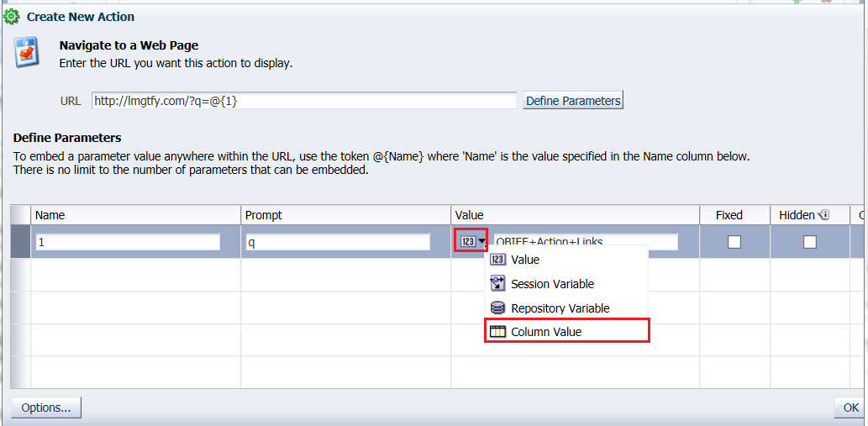Screen dimensions: 868x426
Task: Click the Session Variable icon
Action: [498, 284]
